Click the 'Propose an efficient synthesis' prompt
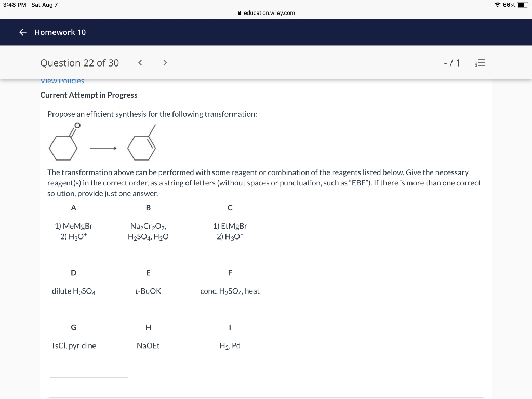The width and height of the screenshot is (532, 399). [152, 114]
